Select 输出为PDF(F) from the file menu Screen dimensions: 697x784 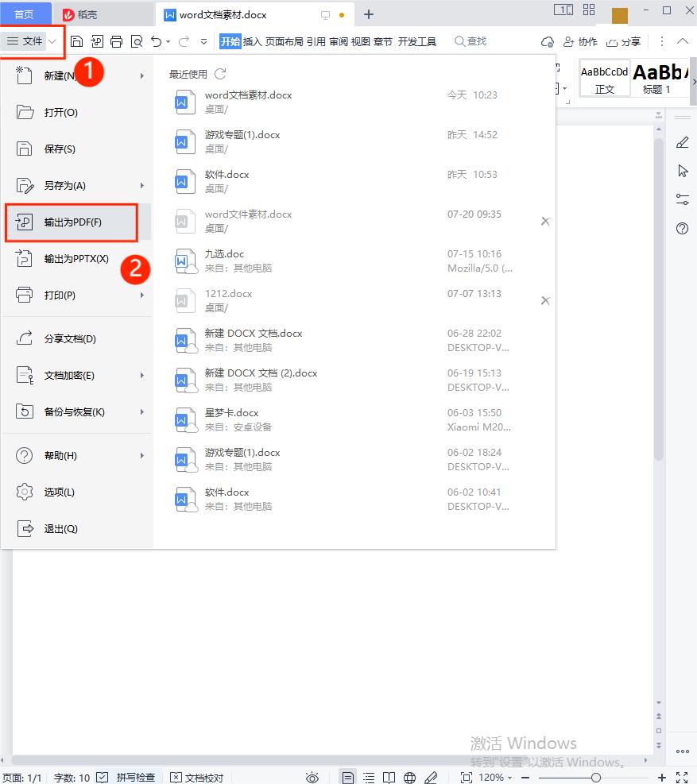(72, 222)
